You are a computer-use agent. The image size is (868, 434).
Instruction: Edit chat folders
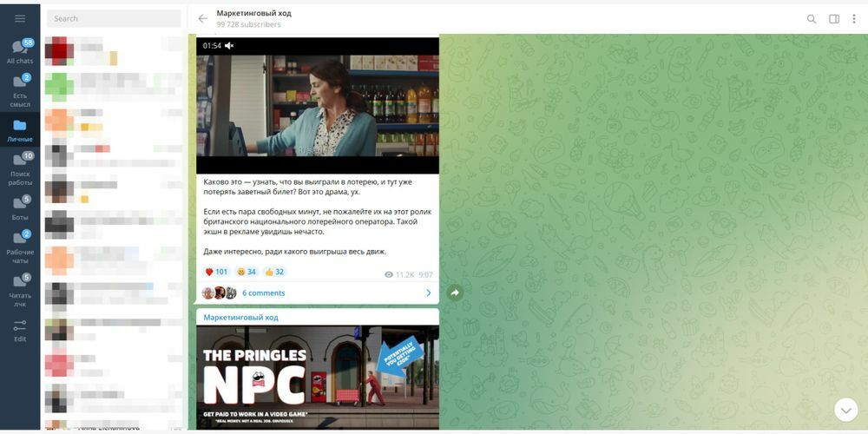20,331
